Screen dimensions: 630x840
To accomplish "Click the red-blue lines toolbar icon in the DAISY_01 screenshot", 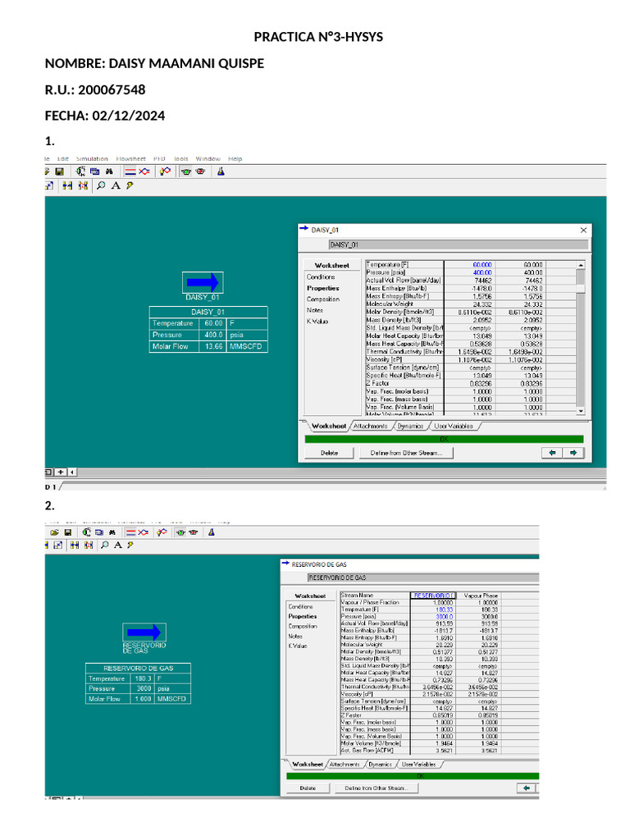I will point(130,171).
